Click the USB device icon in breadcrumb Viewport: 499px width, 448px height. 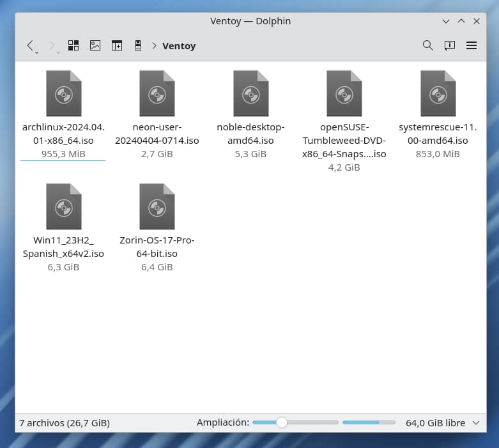[137, 46]
